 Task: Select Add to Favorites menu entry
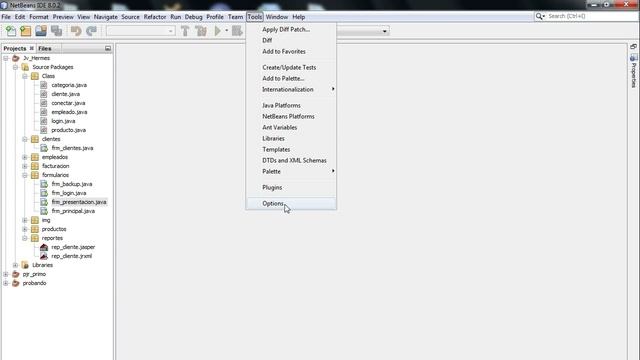[x=291, y=51]
